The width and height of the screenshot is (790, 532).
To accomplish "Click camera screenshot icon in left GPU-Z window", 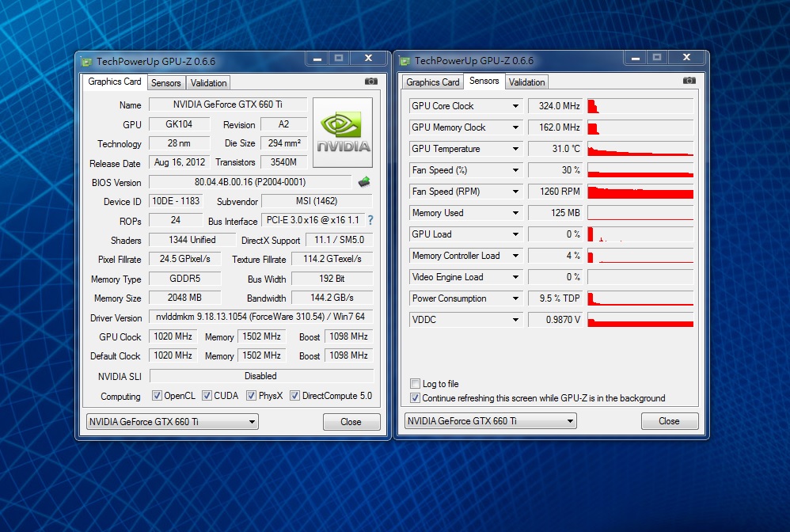I will (x=370, y=81).
